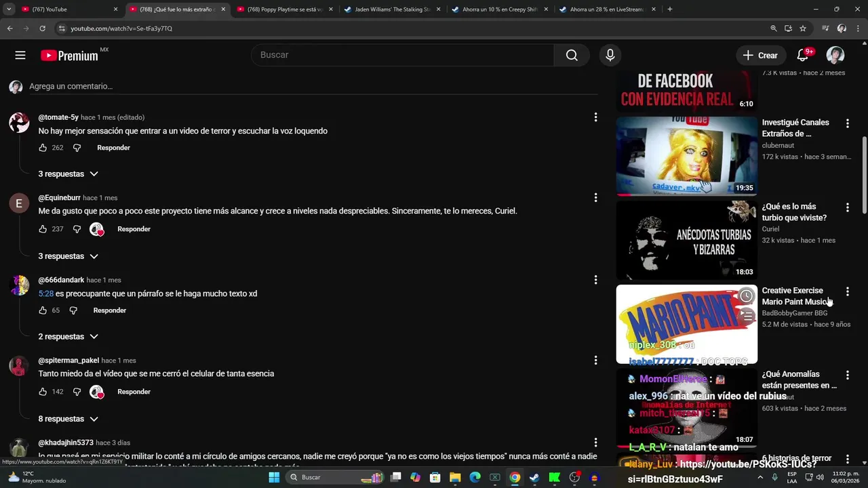
Task: Open Chrome zoom magnifier in address bar
Action: point(774,28)
